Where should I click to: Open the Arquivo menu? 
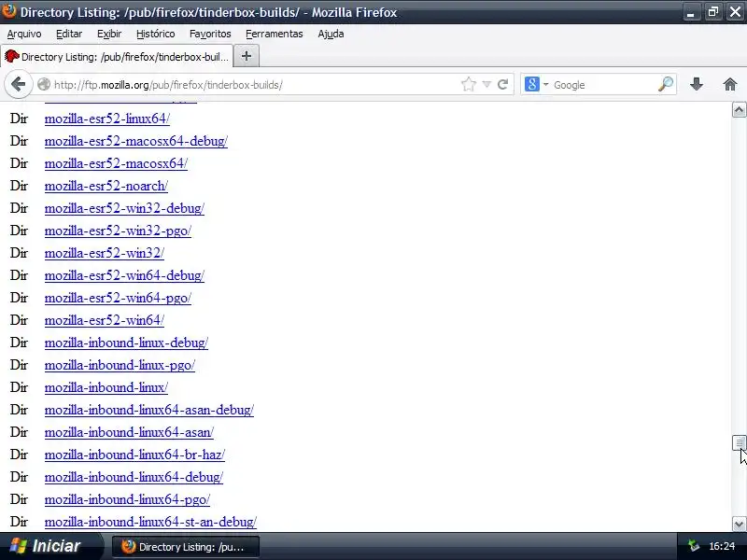click(x=24, y=34)
